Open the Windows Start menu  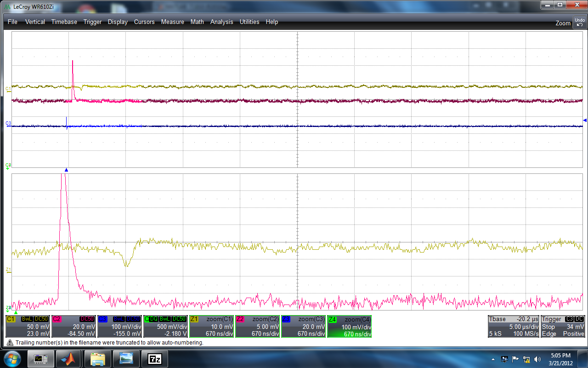pyautogui.click(x=12, y=358)
